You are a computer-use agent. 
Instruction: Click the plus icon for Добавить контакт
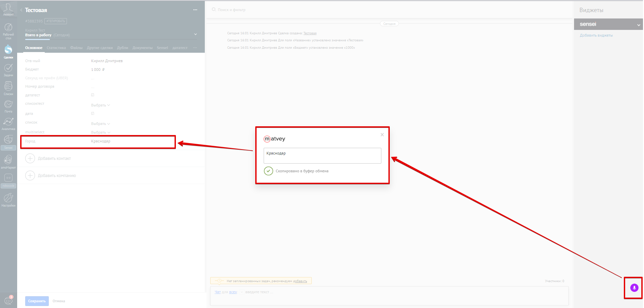point(30,158)
